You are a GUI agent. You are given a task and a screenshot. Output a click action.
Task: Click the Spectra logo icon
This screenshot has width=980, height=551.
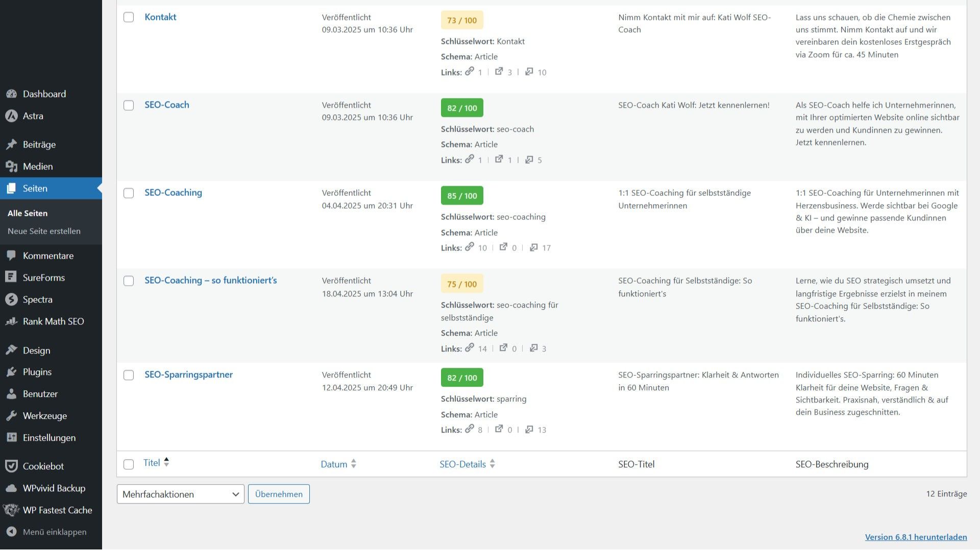click(11, 299)
